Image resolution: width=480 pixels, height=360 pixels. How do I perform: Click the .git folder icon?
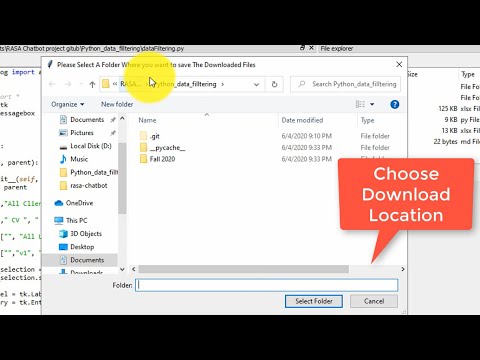[x=143, y=136]
